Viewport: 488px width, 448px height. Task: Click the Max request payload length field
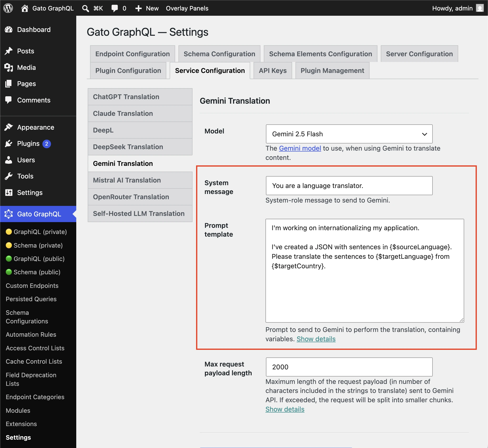click(349, 367)
